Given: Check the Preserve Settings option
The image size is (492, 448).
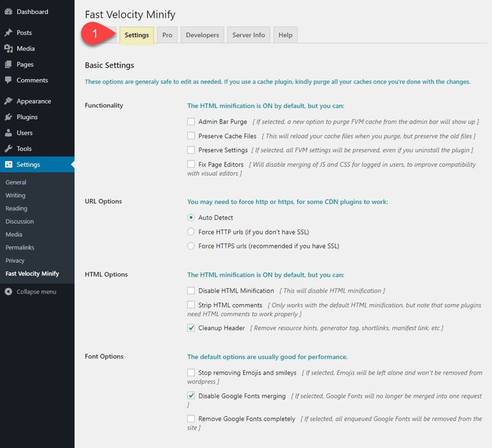Looking at the screenshot, I should pyautogui.click(x=191, y=150).
